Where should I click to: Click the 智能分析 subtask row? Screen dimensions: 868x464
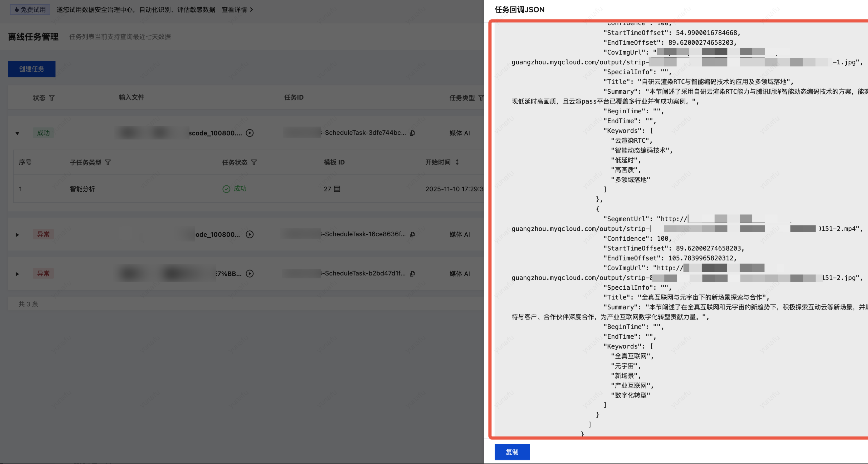(x=82, y=189)
